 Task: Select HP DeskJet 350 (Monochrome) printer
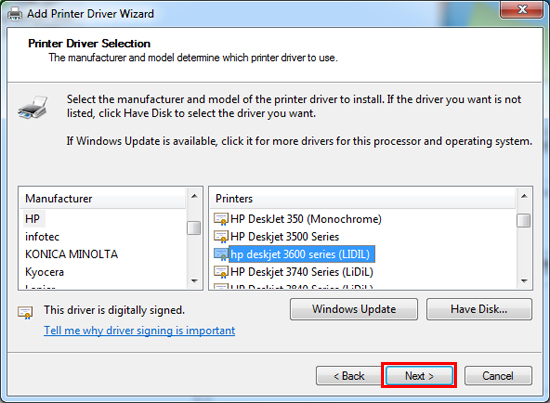306,219
